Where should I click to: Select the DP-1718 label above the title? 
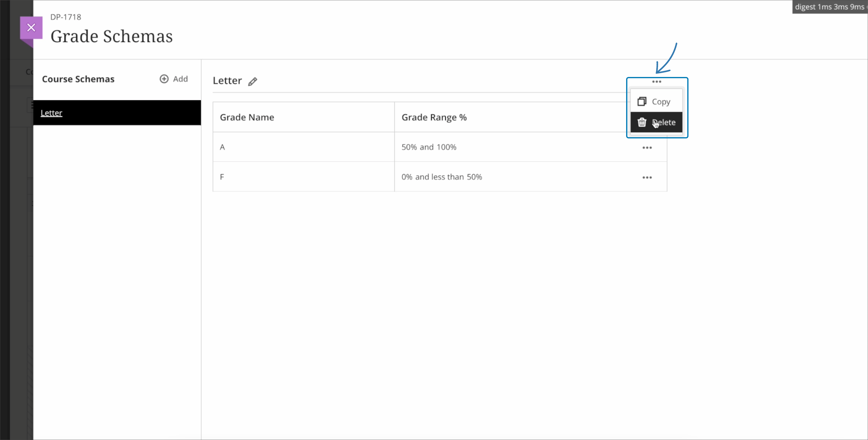tap(66, 17)
